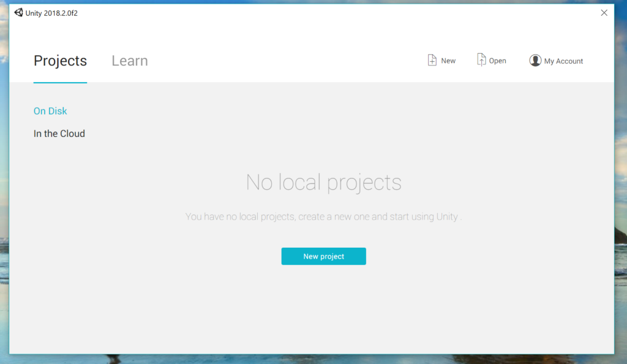Click the My Account avatar icon
The height and width of the screenshot is (364, 627).
535,61
